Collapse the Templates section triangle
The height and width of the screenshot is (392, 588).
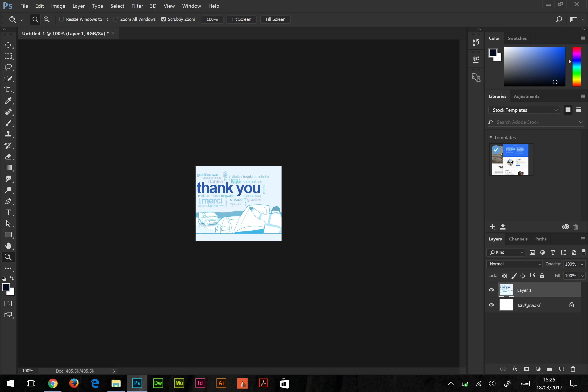click(491, 137)
